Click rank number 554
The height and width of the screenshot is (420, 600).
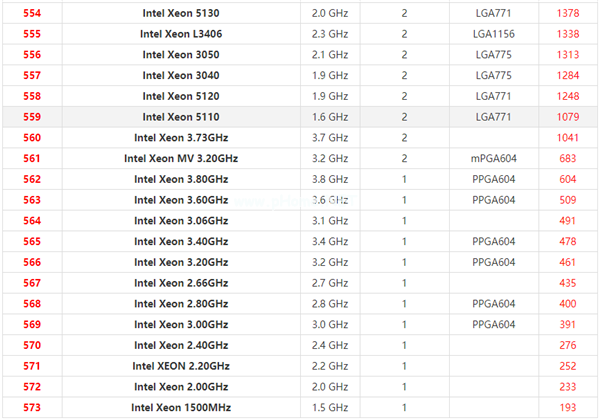pyautogui.click(x=32, y=13)
